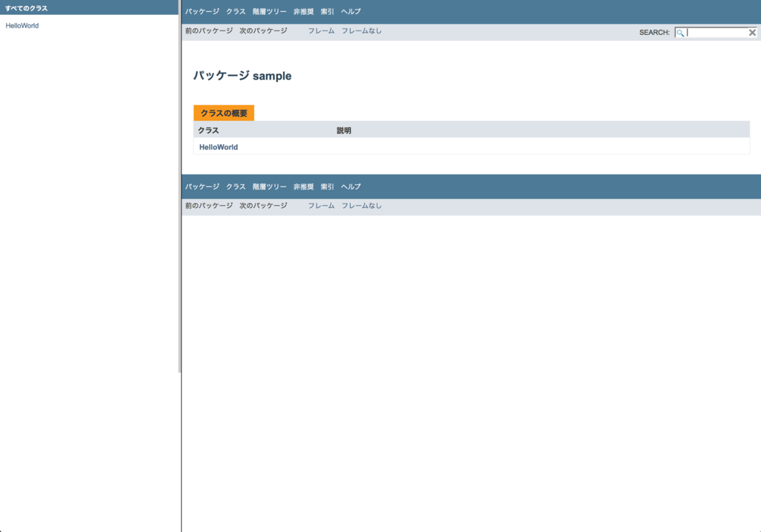Open ヘルプ in the bottom navigation bar
The width and height of the screenshot is (761, 532).
point(351,187)
